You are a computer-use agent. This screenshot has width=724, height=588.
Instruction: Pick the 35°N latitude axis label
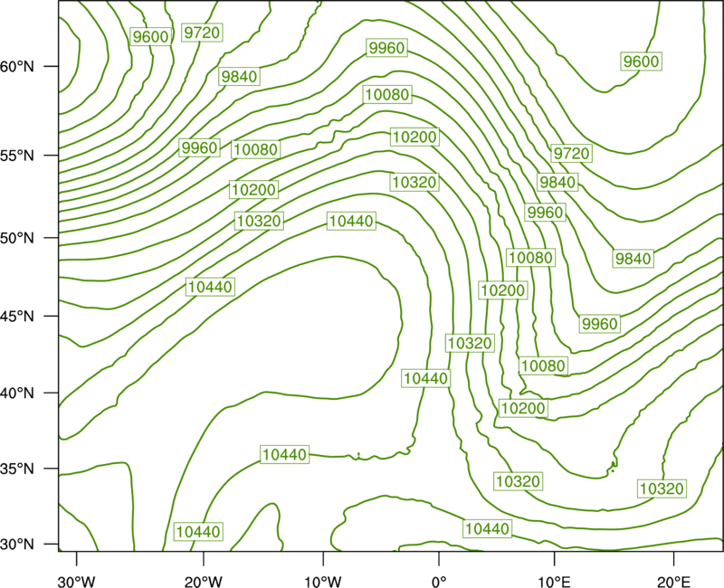[17, 469]
